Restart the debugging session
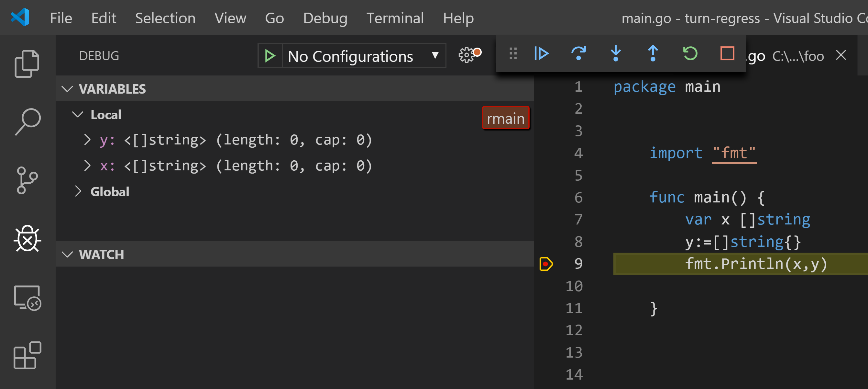 click(690, 53)
